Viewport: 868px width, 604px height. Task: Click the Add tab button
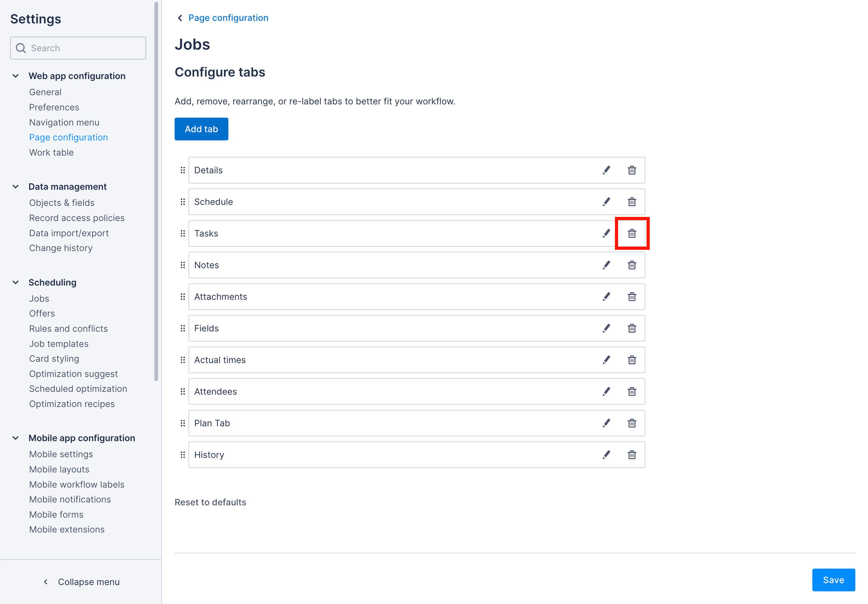pyautogui.click(x=201, y=129)
